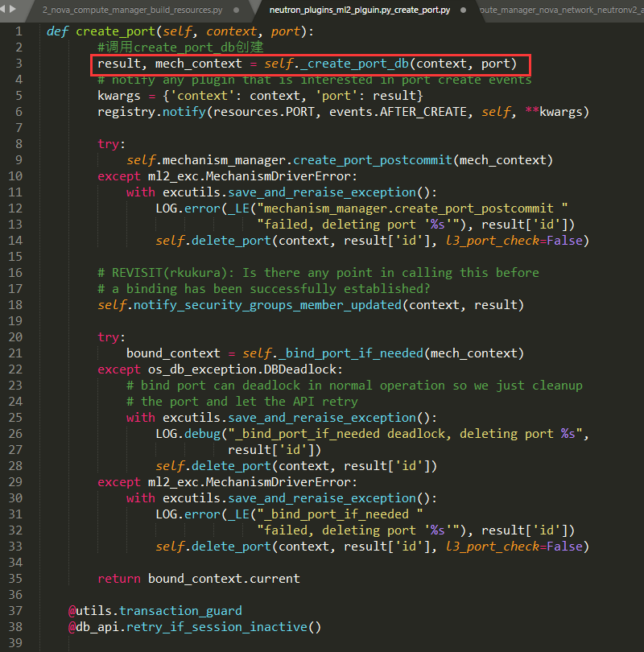
Task: Click 'return bound_context.current' statement
Action: click(x=199, y=579)
